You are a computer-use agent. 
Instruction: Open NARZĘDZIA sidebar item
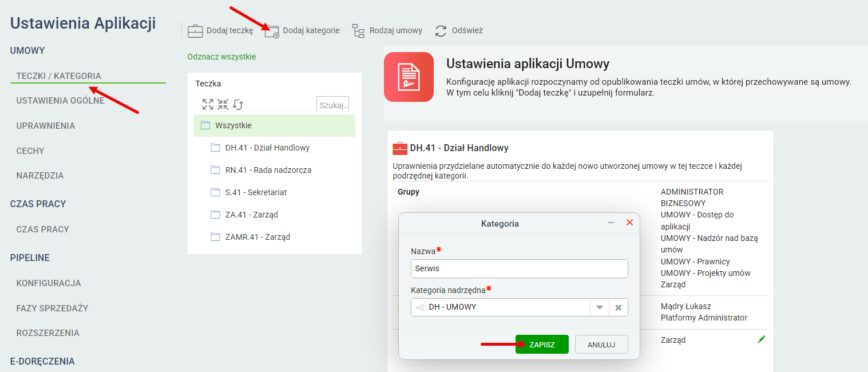[x=40, y=176]
